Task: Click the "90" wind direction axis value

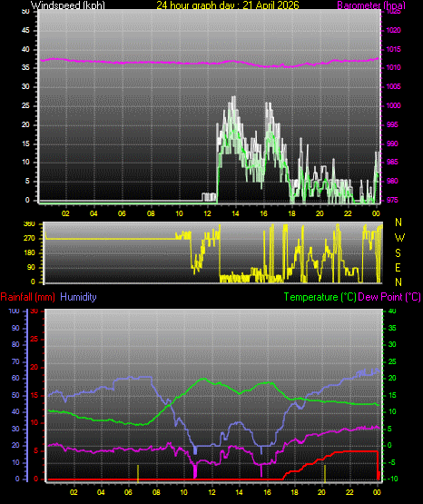Action: (31, 267)
